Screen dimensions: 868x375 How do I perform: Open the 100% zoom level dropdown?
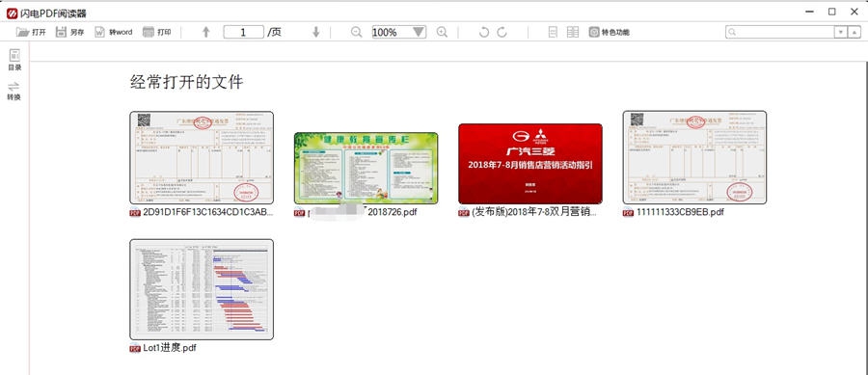(420, 32)
